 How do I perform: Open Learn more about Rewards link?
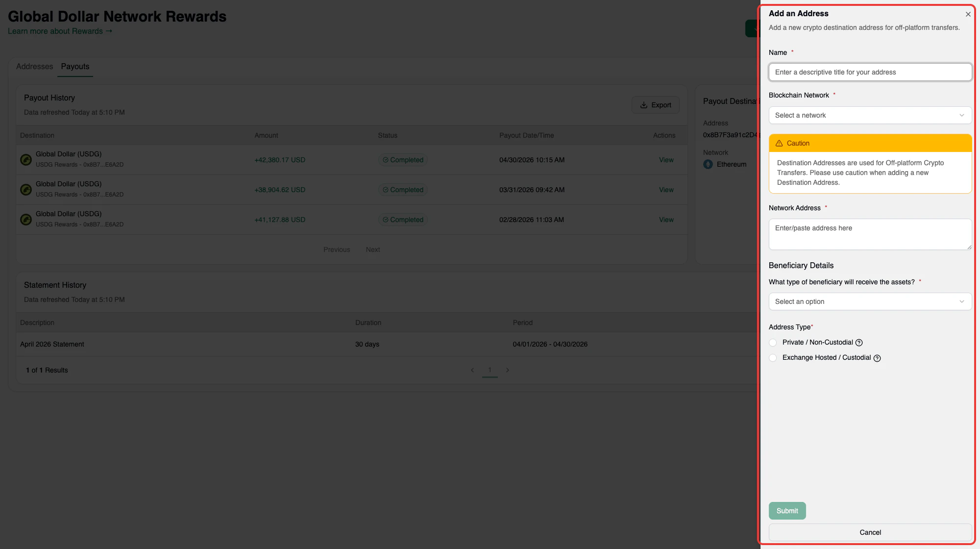coord(60,31)
